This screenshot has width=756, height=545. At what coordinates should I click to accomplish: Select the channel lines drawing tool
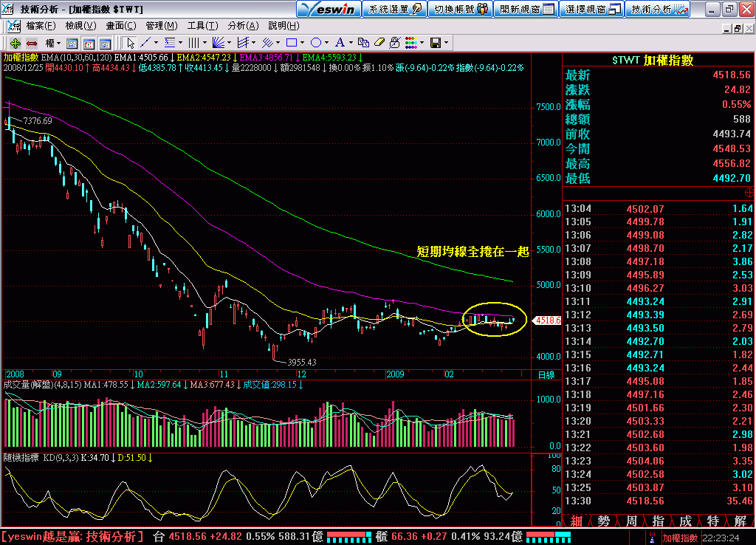tap(243, 43)
